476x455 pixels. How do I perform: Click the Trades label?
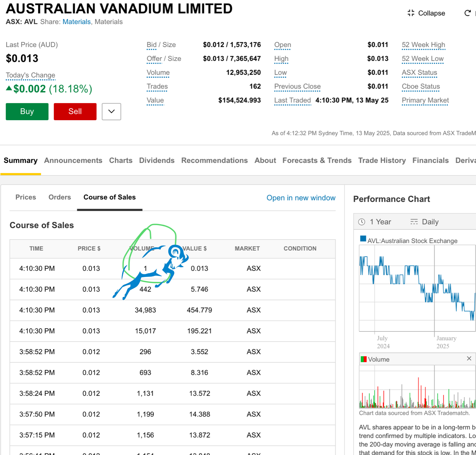point(157,87)
